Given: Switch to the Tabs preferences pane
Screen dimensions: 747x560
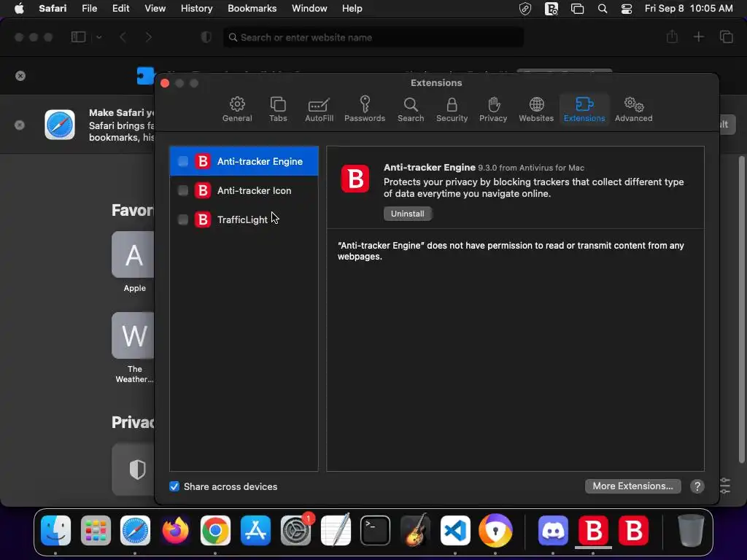Looking at the screenshot, I should coord(278,109).
